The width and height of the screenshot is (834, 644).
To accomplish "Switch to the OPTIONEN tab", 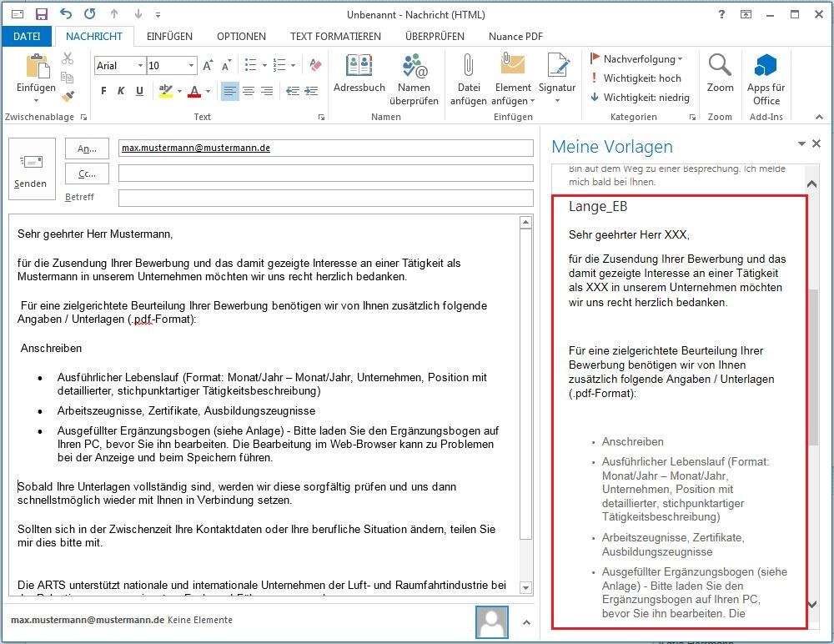I will (x=241, y=36).
